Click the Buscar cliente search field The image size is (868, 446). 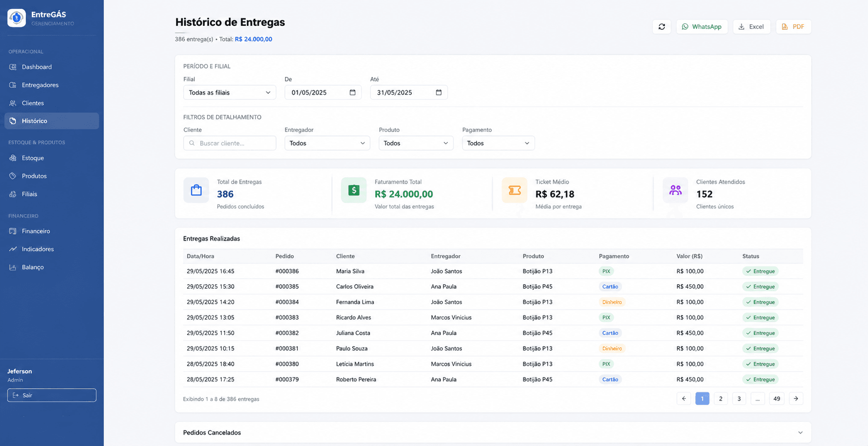click(229, 143)
